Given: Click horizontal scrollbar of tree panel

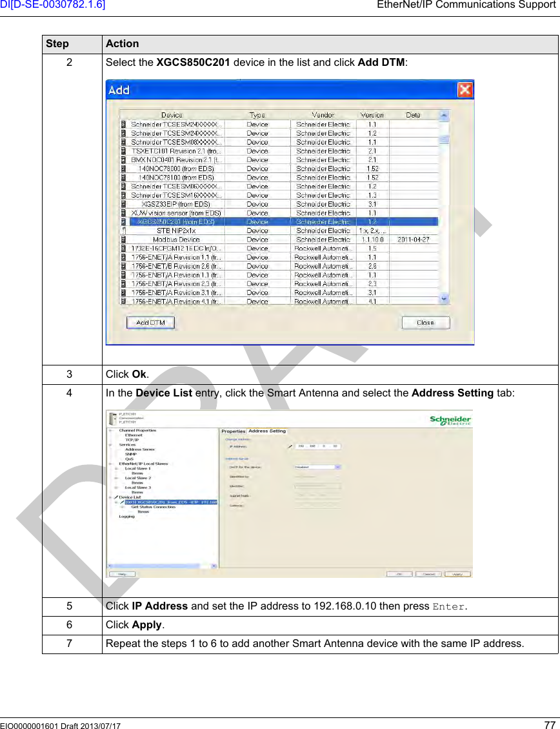Looking at the screenshot, I should (162, 566).
